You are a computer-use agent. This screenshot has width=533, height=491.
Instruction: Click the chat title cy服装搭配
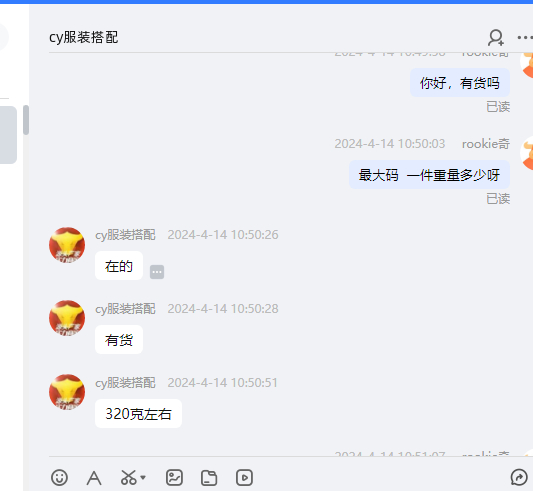[x=84, y=37]
